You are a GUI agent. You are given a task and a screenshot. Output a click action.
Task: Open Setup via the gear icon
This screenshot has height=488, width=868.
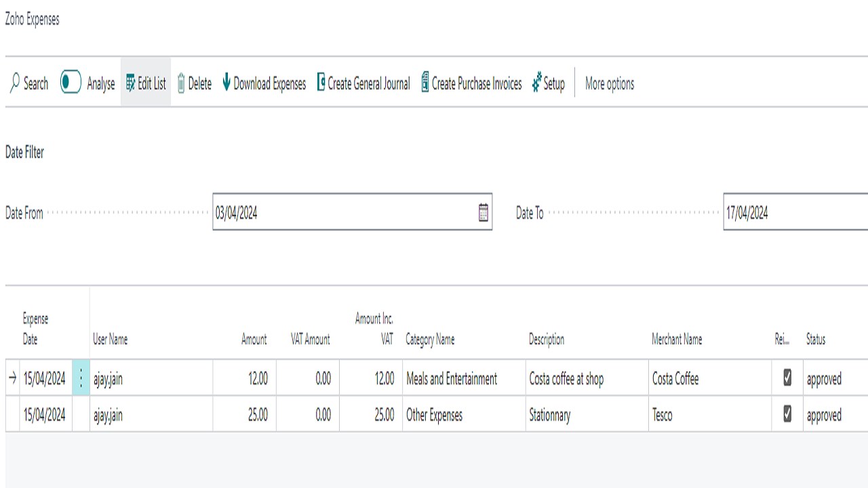537,83
